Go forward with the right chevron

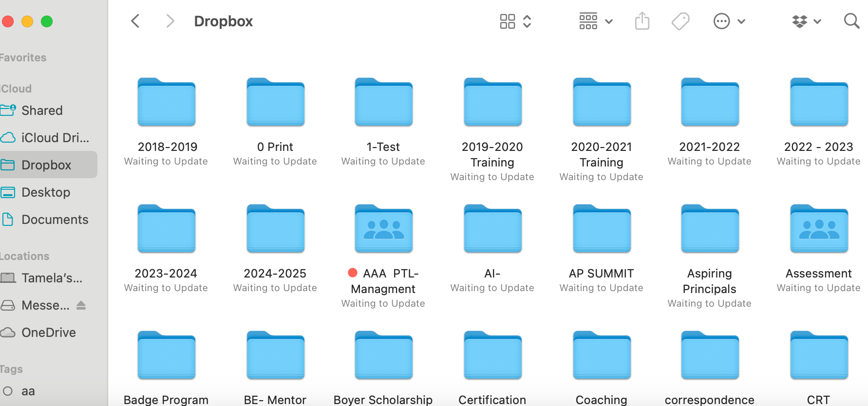(170, 21)
